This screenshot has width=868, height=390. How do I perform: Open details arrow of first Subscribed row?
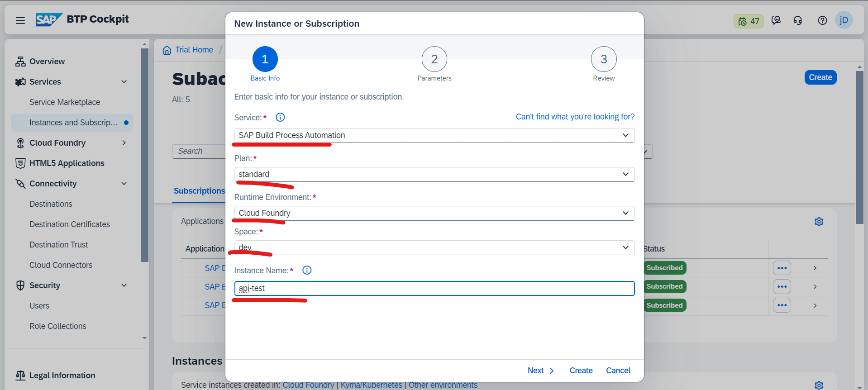815,268
